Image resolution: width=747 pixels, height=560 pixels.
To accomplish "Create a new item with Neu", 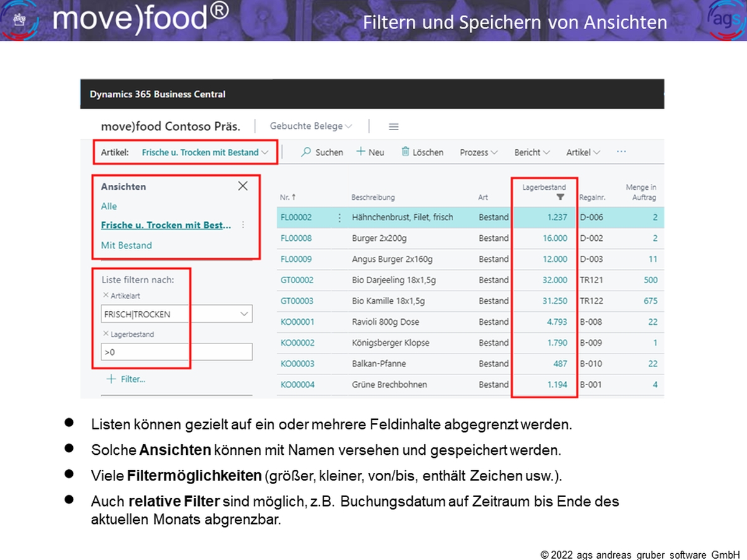I will tap(370, 152).
